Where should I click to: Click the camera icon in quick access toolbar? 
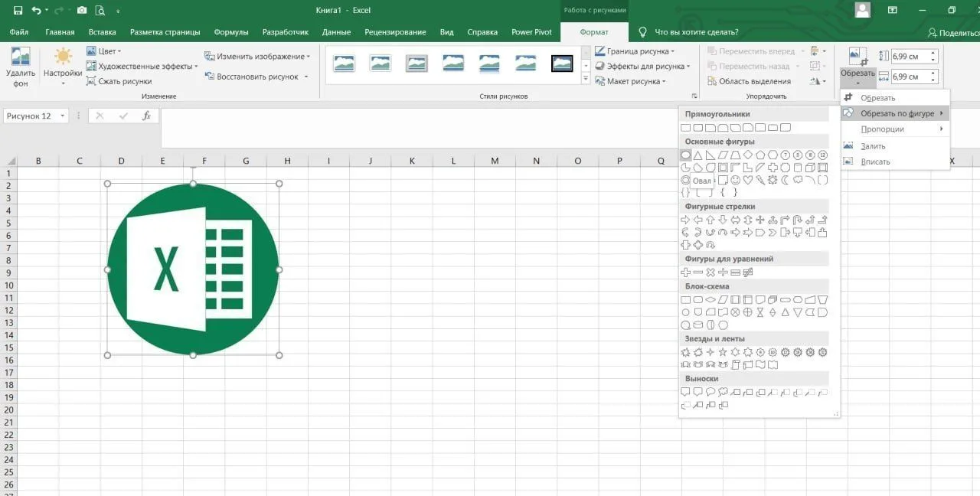pyautogui.click(x=82, y=11)
